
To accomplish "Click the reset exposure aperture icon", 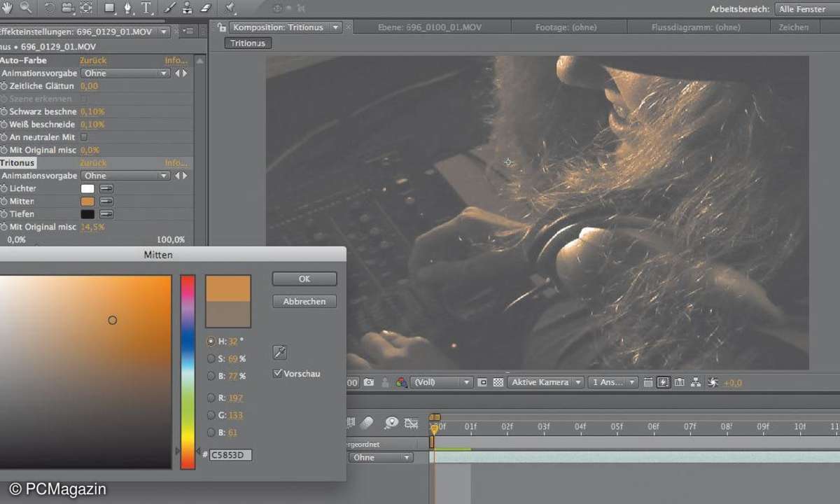I will [x=712, y=382].
